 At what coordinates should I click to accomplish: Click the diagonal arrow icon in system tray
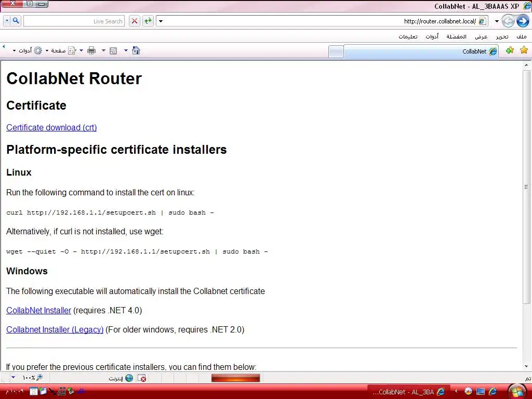click(x=52, y=392)
